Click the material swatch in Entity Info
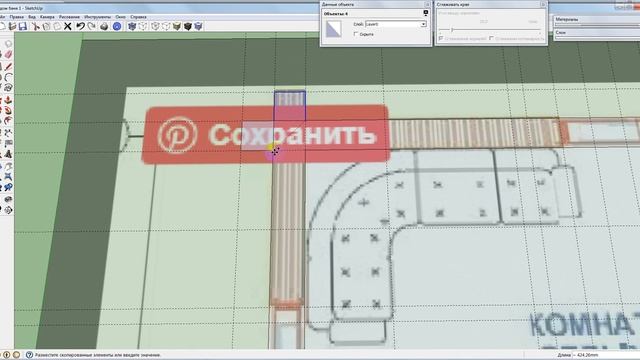This screenshot has height=360, width=640. point(333,29)
